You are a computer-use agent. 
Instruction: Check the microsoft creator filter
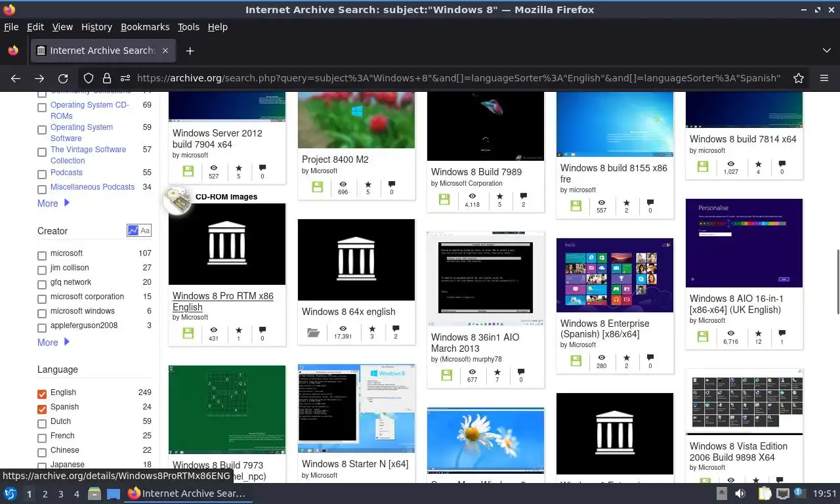pos(42,255)
